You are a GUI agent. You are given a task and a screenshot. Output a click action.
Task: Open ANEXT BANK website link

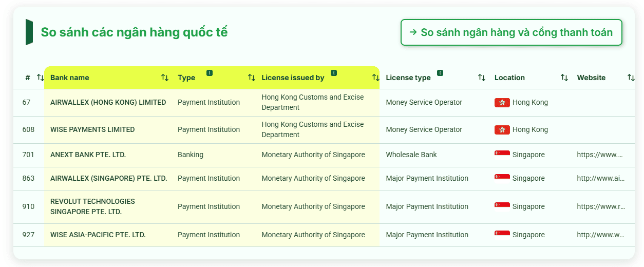[x=600, y=155]
